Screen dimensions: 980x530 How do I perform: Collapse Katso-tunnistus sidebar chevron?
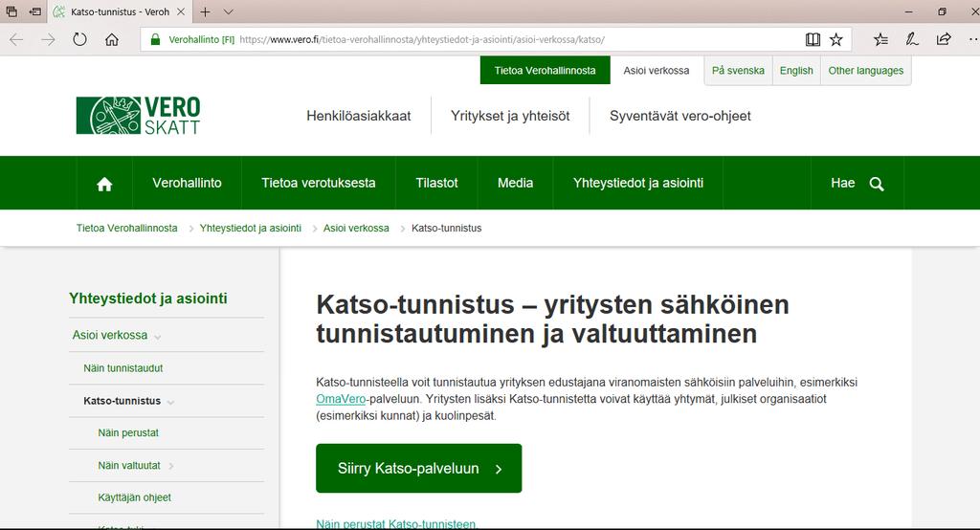[x=170, y=403]
